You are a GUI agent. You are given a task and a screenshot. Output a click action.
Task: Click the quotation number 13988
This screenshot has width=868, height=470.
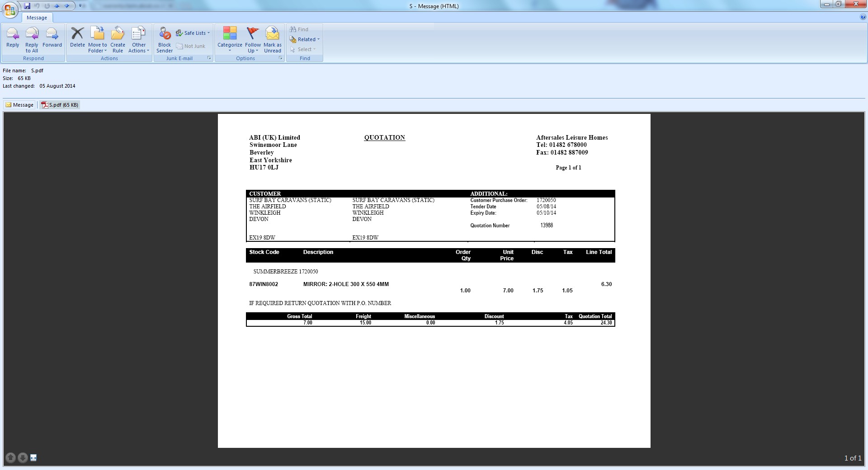547,225
